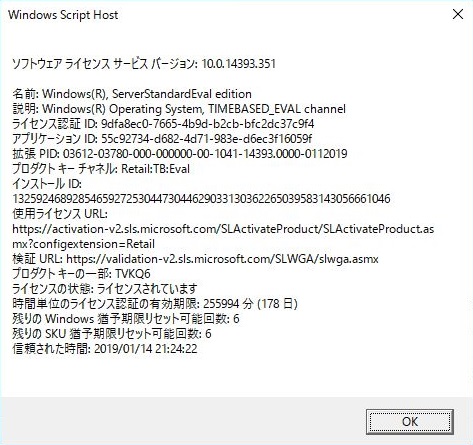Click the 255994 minutes expiration line
The height and width of the screenshot is (445, 473).
155,304
